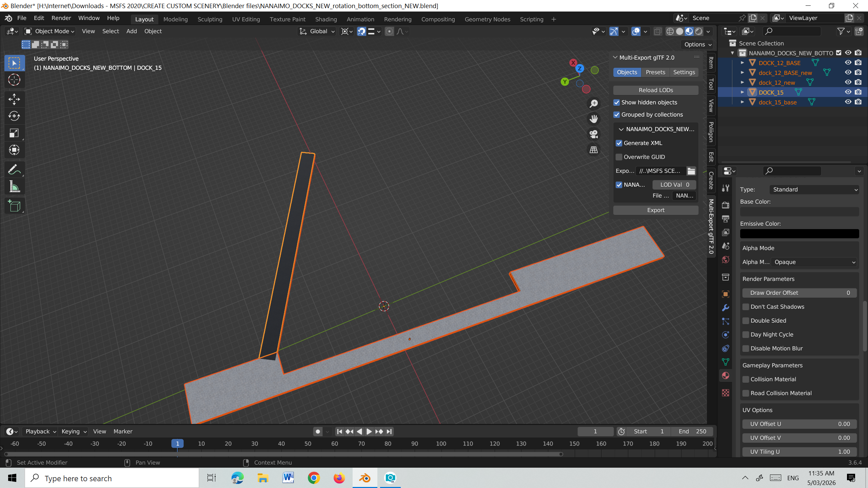This screenshot has width=868, height=488.
Task: Browse for export folder icon
Action: (691, 171)
